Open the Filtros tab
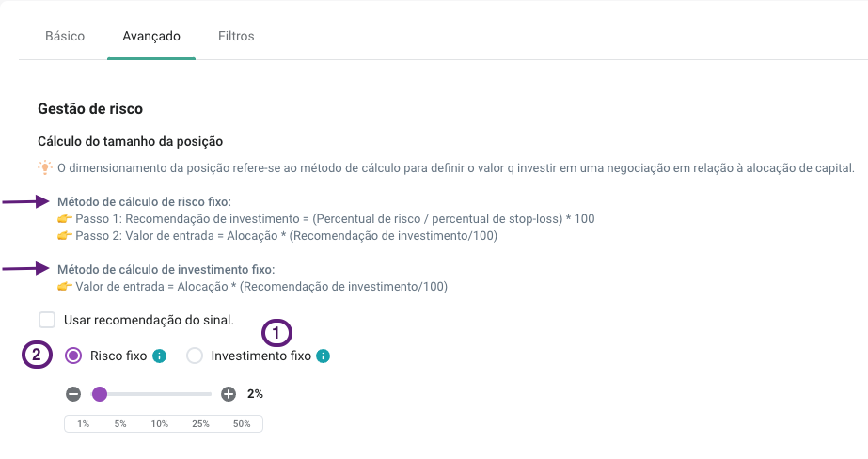The image size is (868, 459). [x=236, y=36]
